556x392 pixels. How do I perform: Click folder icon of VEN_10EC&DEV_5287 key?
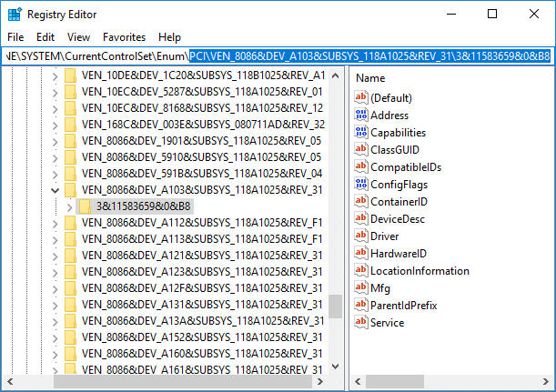point(70,92)
